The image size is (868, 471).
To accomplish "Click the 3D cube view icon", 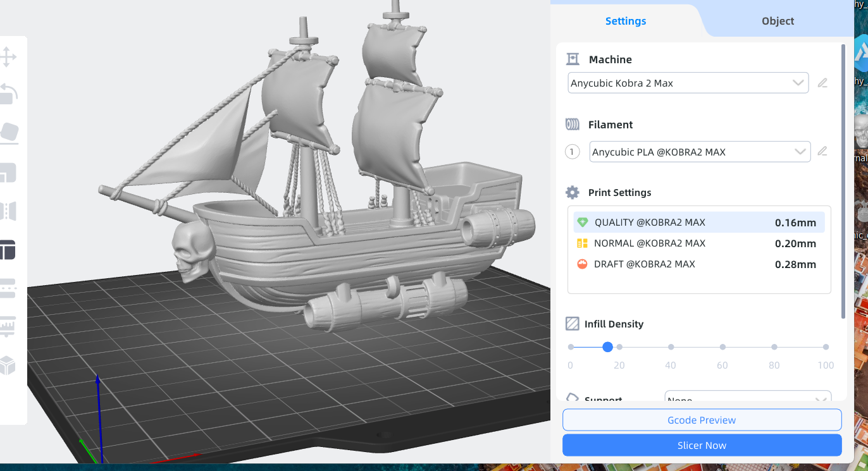I will tap(8, 365).
